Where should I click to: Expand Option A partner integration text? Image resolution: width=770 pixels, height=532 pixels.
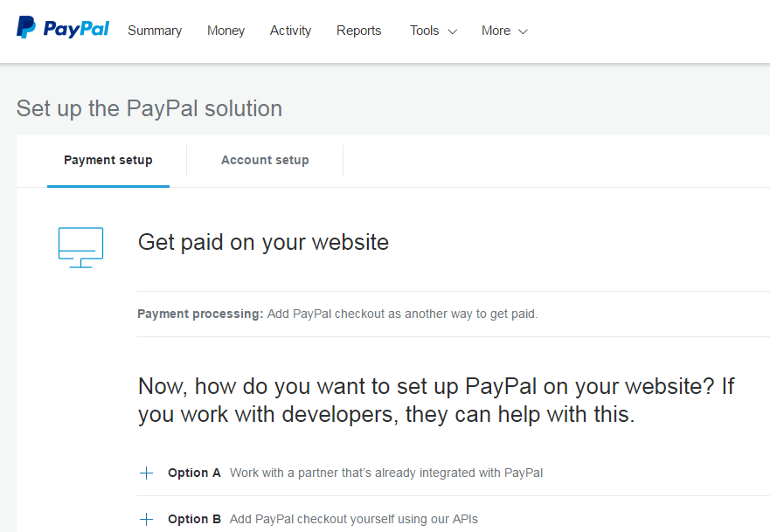pos(385,473)
